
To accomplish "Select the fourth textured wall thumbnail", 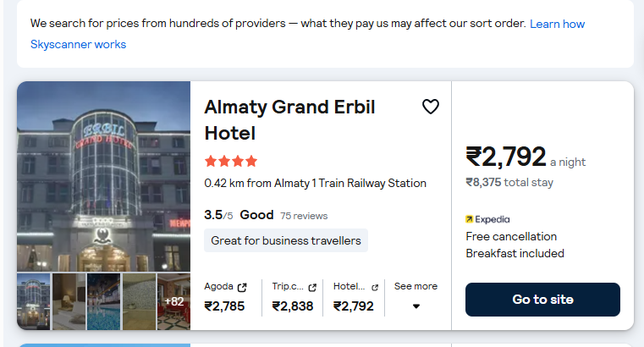I will click(140, 301).
